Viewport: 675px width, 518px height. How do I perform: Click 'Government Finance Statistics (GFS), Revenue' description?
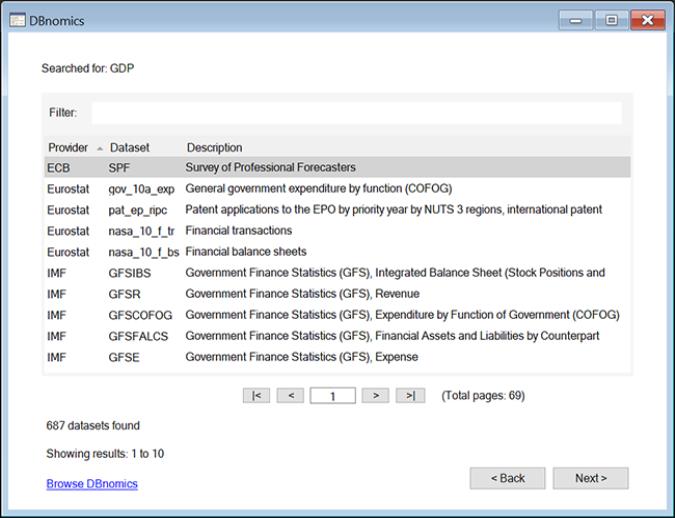tap(302, 294)
